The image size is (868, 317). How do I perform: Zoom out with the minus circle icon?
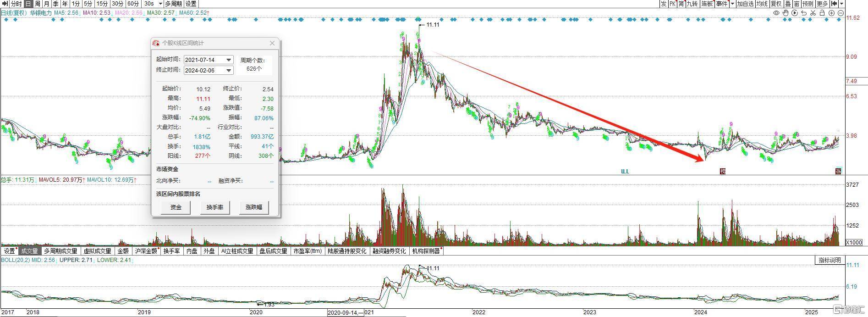pyautogui.click(x=841, y=13)
